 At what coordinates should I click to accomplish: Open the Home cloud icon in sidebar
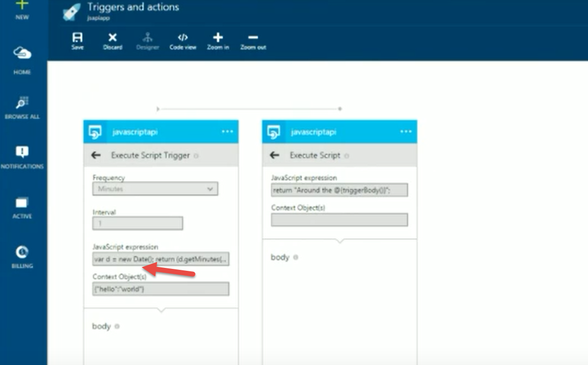pos(22,53)
